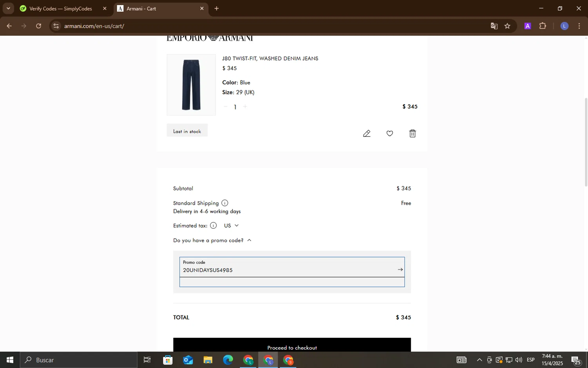This screenshot has height=368, width=588.
Task: Add jeans to wishlist with heart icon
Action: (390, 133)
